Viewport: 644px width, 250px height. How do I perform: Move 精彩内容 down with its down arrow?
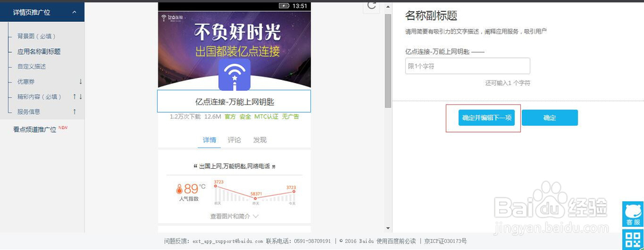(x=81, y=97)
